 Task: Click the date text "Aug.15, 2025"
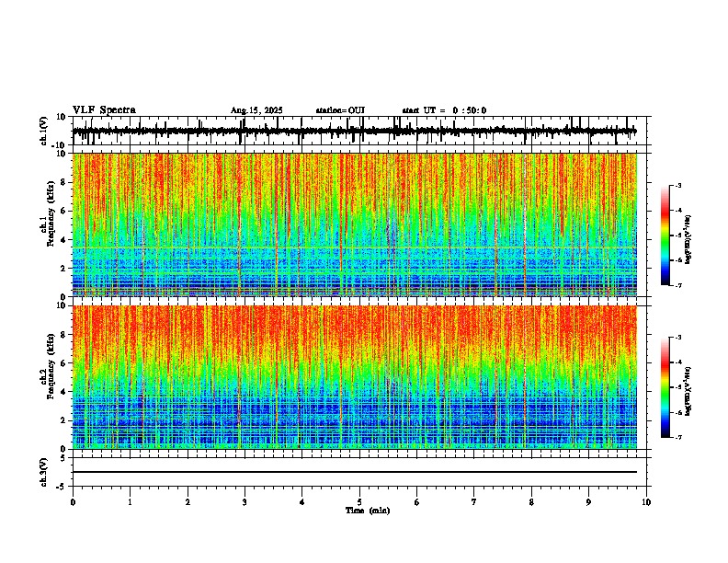click(256, 110)
